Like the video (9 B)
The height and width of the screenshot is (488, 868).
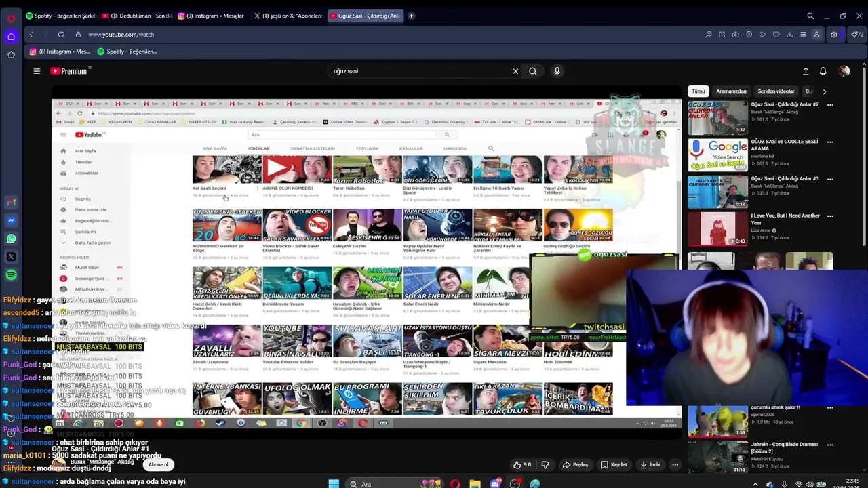click(522, 465)
